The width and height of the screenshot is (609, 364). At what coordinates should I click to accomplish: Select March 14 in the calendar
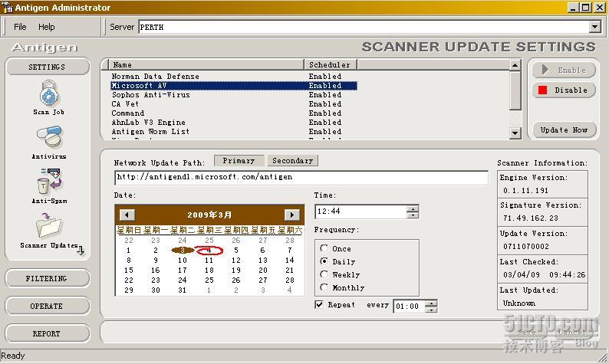(290, 261)
